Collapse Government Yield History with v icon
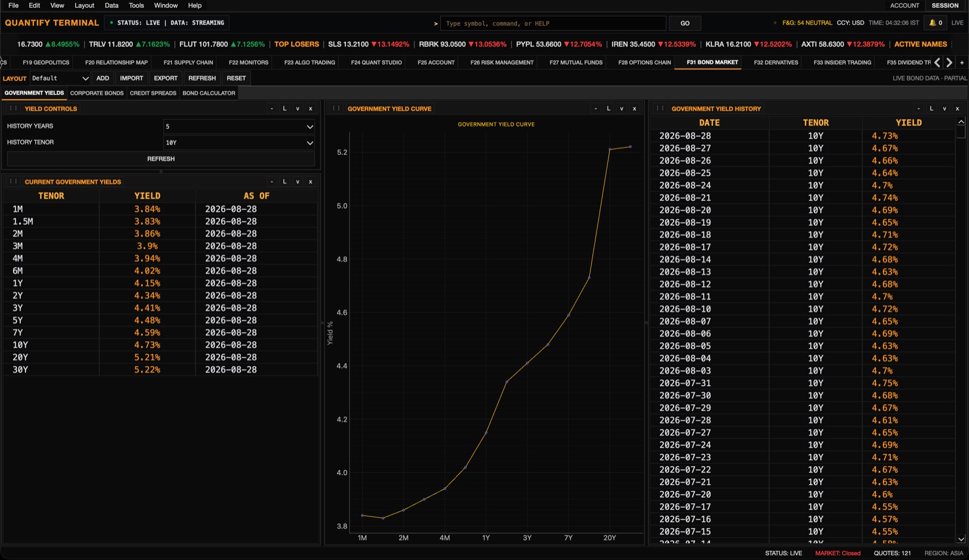Screen dimensions: 969x560 (944, 109)
